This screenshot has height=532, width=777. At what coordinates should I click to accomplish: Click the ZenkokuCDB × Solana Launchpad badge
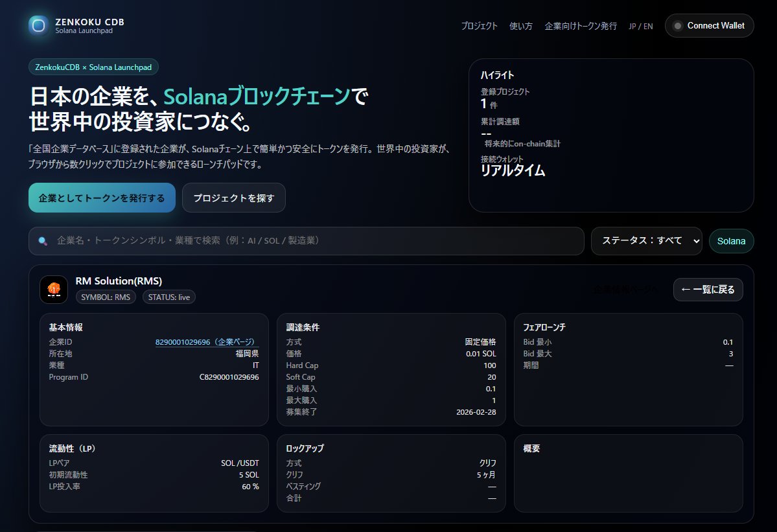click(x=94, y=67)
